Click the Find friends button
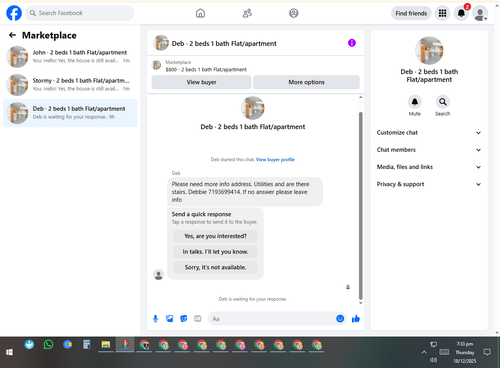 click(x=411, y=13)
